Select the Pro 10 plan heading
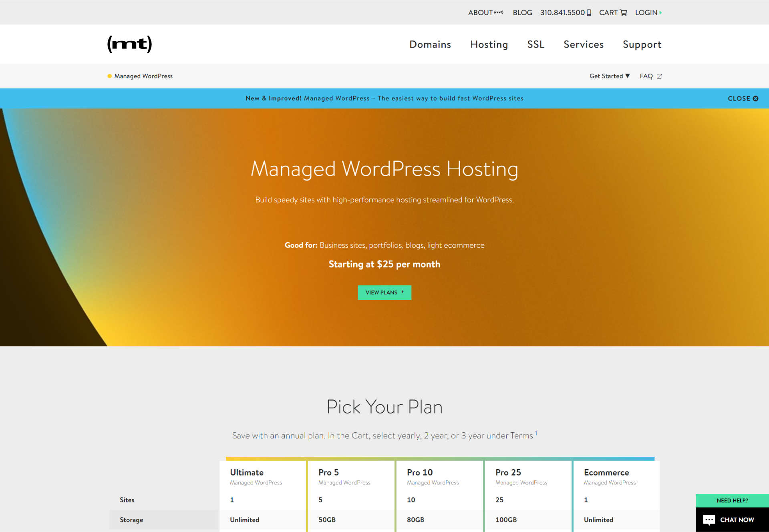Screen dimensions: 769x532 coord(420,472)
